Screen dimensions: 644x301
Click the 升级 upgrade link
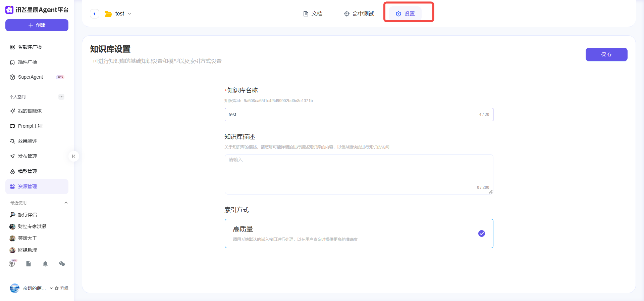pyautogui.click(x=62, y=288)
